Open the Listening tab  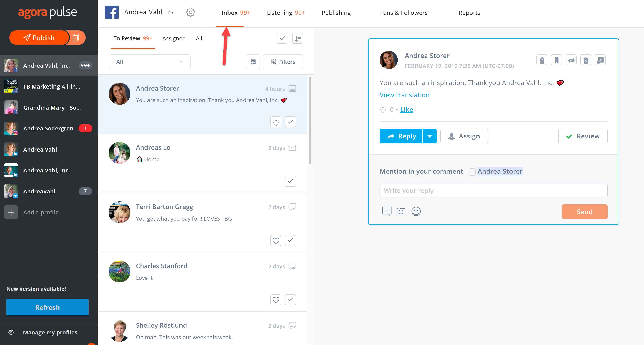286,13
